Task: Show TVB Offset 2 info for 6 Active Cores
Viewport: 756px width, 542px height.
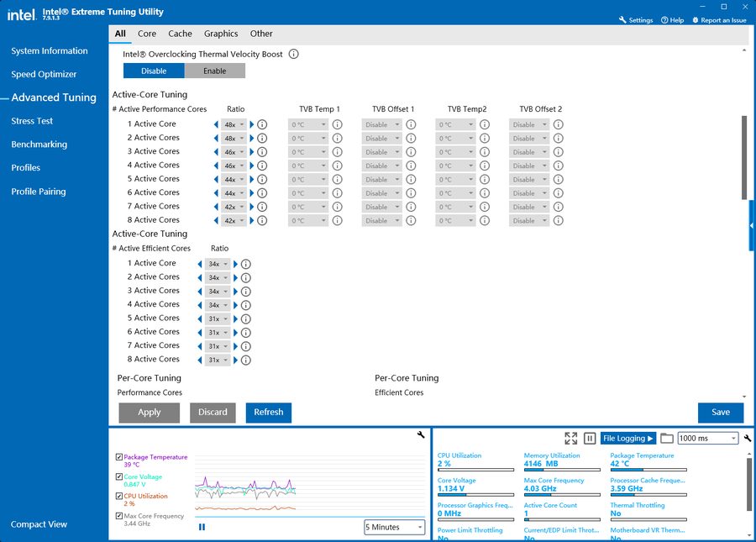Action: (x=559, y=193)
